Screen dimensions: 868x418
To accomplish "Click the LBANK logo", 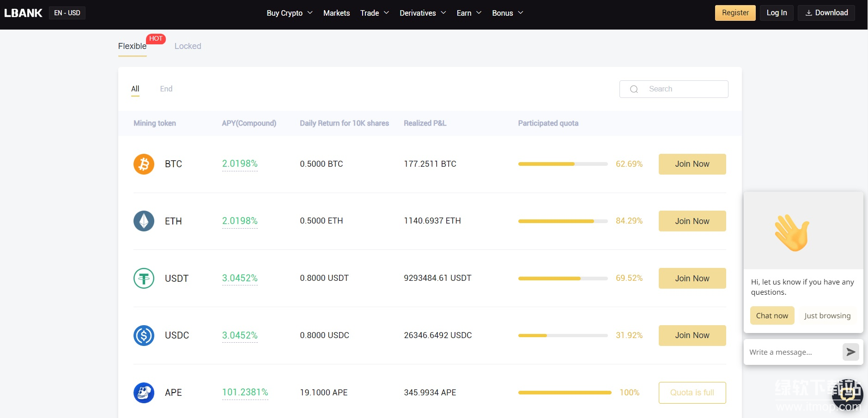I will [24, 13].
